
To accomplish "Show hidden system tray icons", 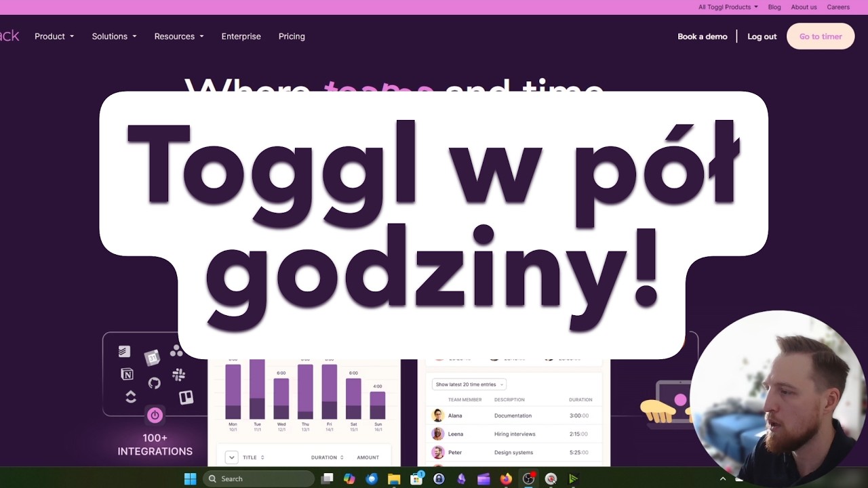I will click(x=723, y=479).
